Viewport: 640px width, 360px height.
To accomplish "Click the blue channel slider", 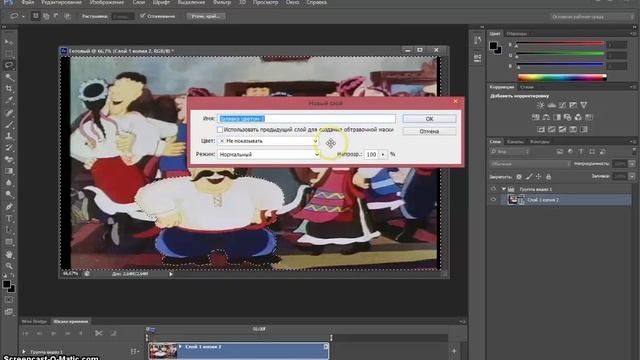I will pyautogui.click(x=560, y=64).
